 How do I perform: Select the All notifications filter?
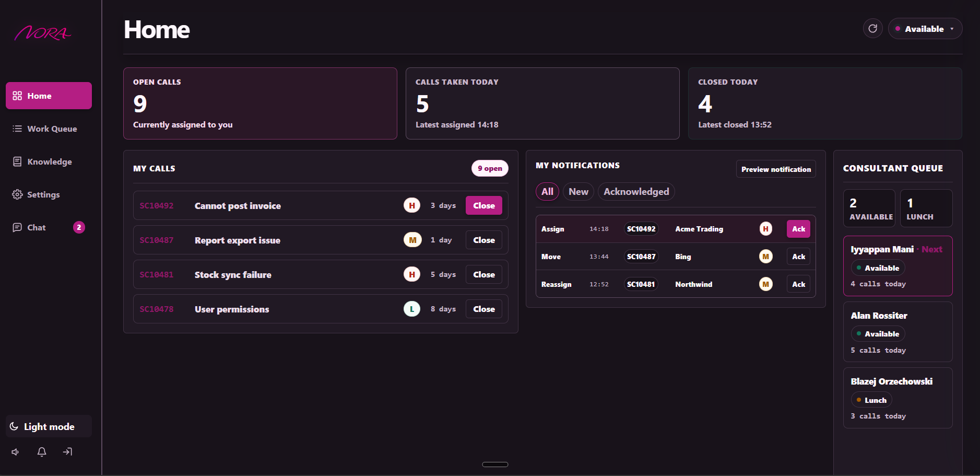click(x=547, y=192)
